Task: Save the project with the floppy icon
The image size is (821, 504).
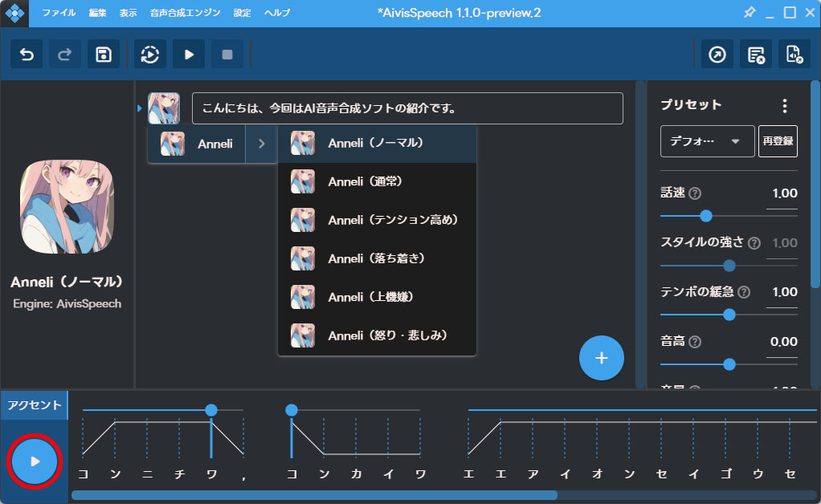Action: [x=104, y=55]
